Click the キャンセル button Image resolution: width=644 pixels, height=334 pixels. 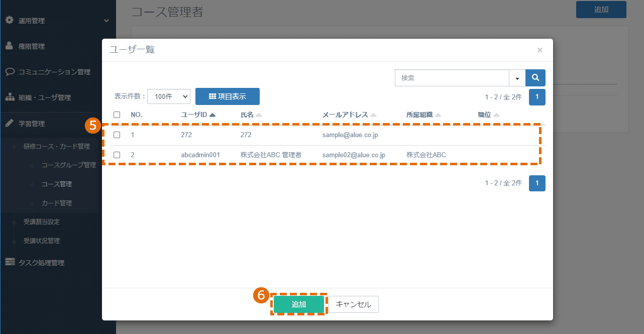[354, 304]
